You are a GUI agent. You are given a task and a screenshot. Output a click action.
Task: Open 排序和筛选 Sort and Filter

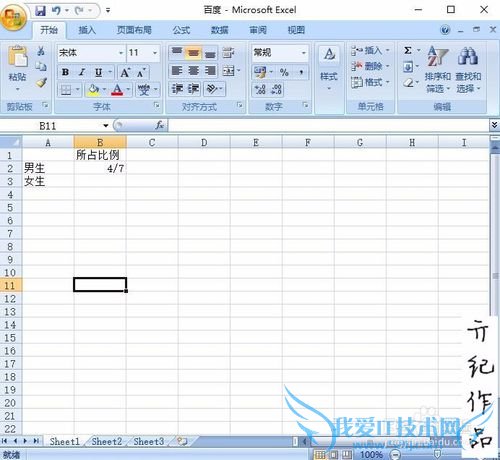[x=437, y=70]
